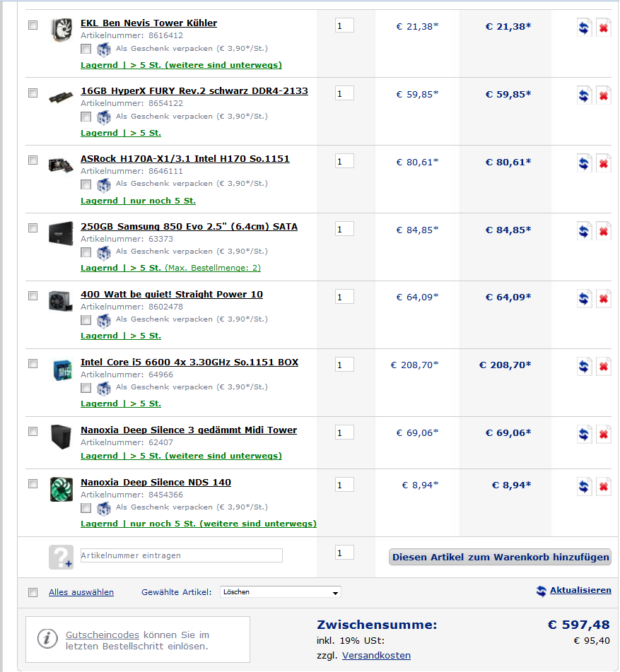Remove ASRock H170A-X1 from cart
620x672 pixels.
tap(603, 163)
